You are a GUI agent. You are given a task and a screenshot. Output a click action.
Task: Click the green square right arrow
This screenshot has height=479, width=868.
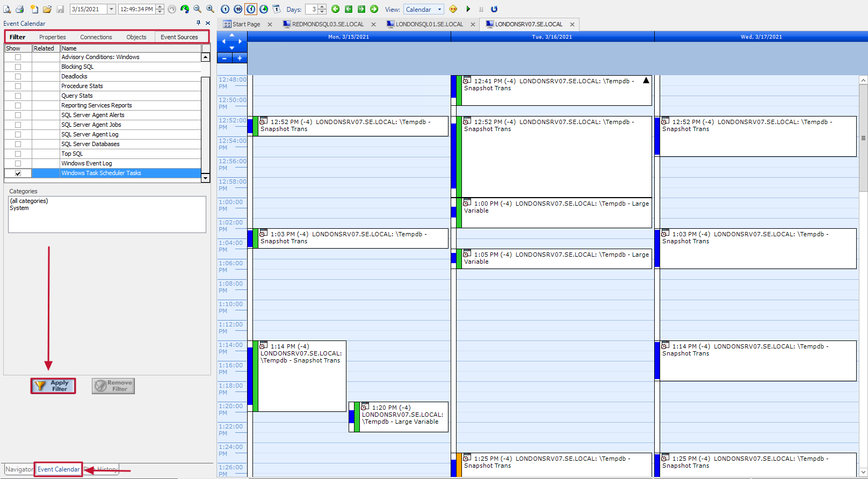(x=361, y=9)
